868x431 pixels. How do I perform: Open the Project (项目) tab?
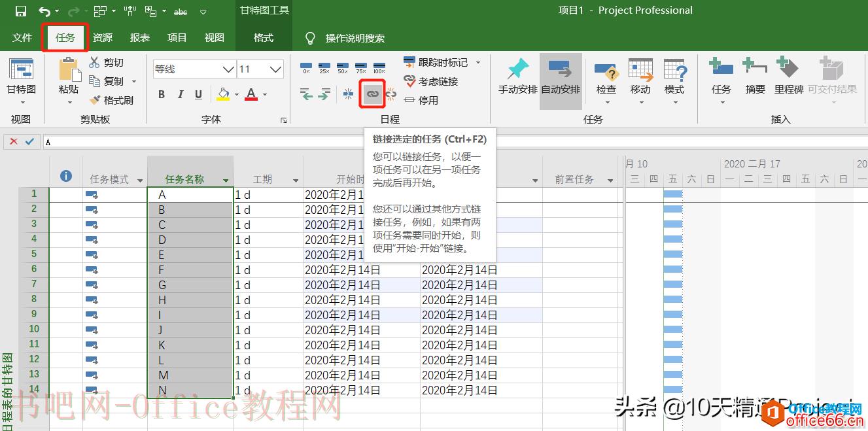click(177, 38)
